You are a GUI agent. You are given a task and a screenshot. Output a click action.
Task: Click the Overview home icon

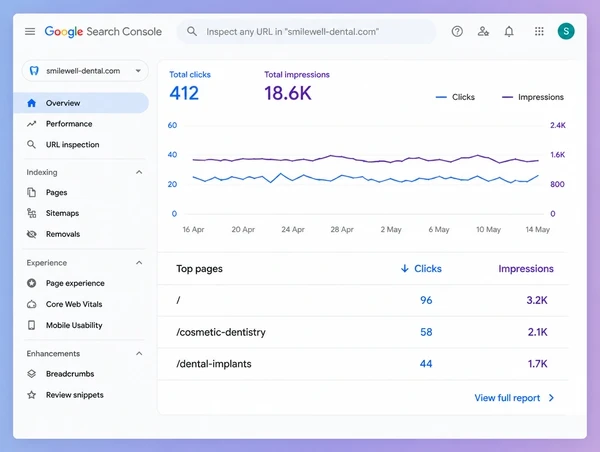tap(32, 103)
